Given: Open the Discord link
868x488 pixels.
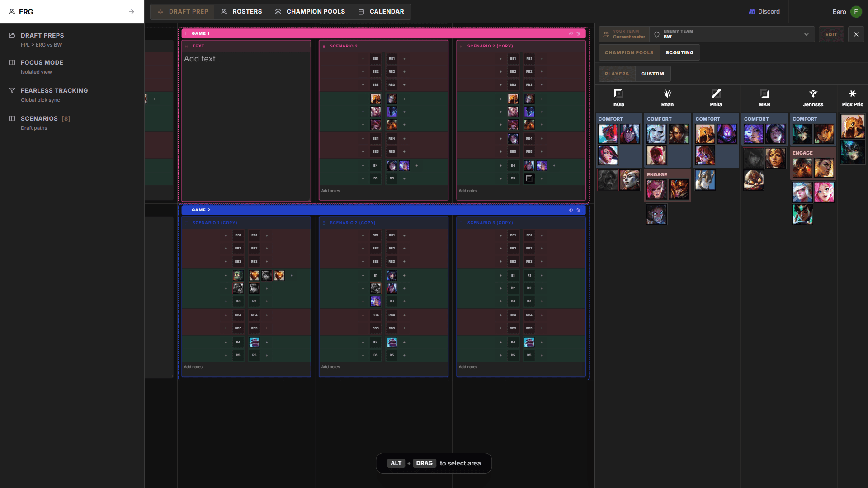Looking at the screenshot, I should click(764, 12).
